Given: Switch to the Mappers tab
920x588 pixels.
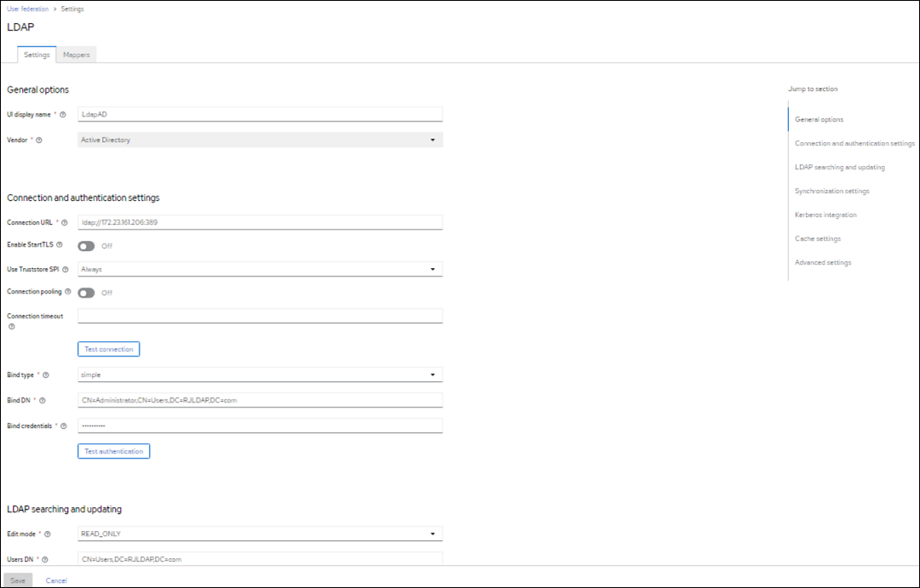Looking at the screenshot, I should (77, 54).
